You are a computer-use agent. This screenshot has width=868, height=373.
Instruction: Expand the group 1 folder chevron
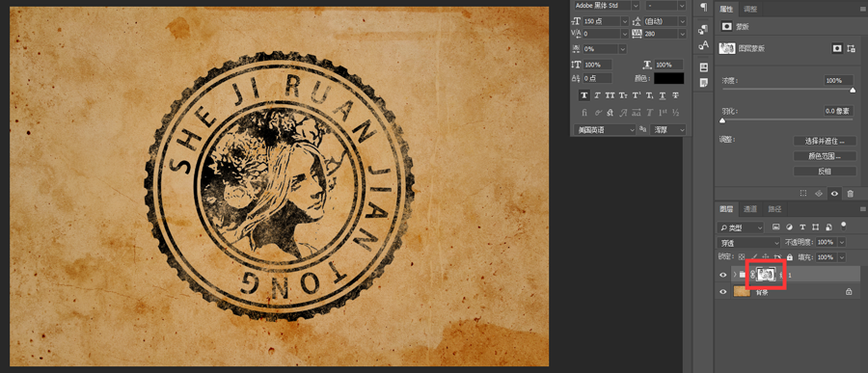tap(735, 275)
